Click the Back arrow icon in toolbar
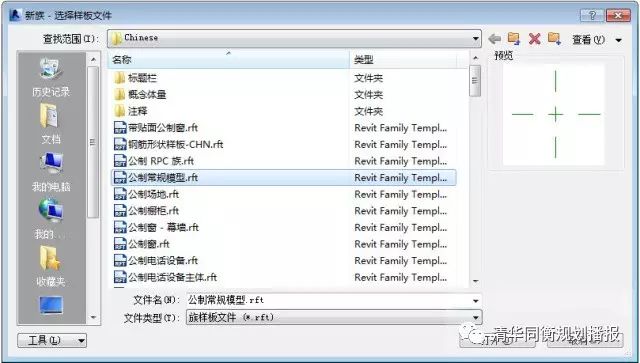The image size is (640, 363). [495, 39]
